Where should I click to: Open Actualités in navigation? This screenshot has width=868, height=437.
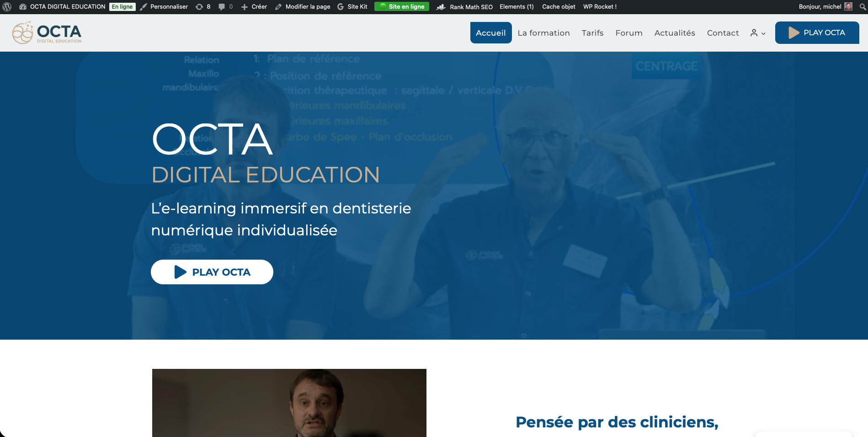(675, 33)
